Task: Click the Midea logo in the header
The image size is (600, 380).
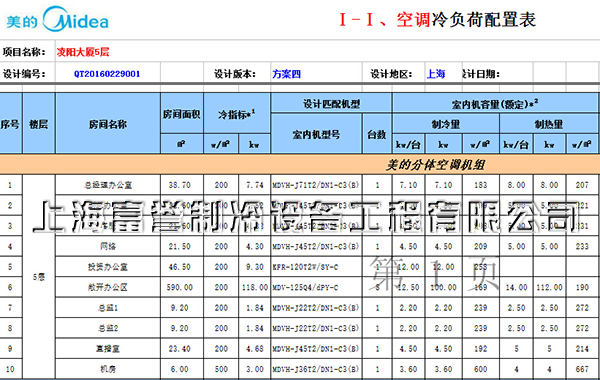Action: click(x=57, y=19)
